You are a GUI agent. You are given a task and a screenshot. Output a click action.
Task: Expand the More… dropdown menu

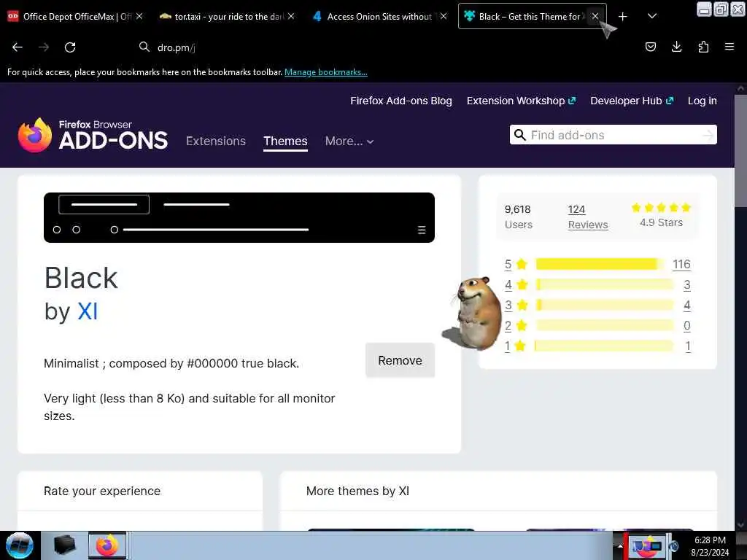click(349, 141)
